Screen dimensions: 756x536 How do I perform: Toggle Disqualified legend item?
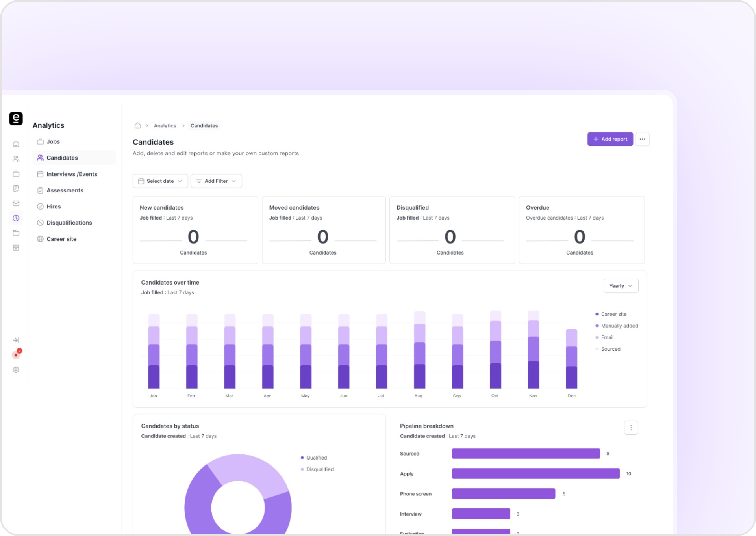tap(317, 469)
